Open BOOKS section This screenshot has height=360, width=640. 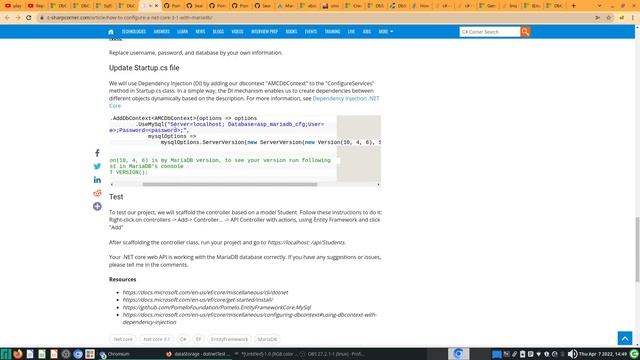pos(291,32)
